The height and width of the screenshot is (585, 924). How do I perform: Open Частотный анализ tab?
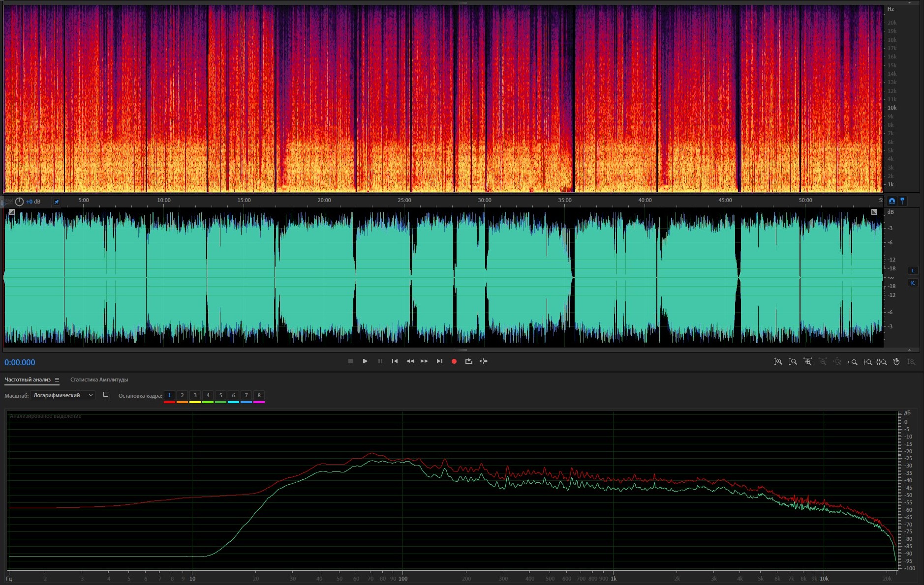(28, 380)
